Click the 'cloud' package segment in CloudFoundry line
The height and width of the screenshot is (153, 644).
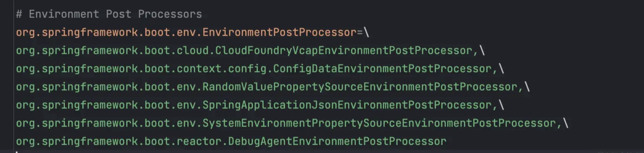[192, 51]
